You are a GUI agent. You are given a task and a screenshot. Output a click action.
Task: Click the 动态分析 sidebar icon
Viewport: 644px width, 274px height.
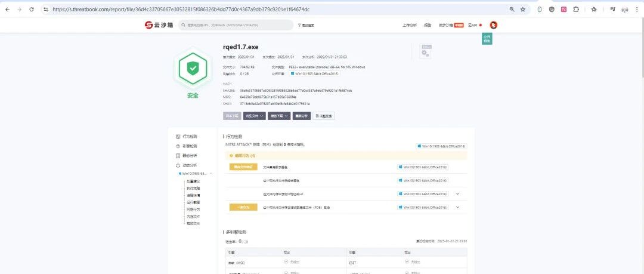(x=178, y=165)
